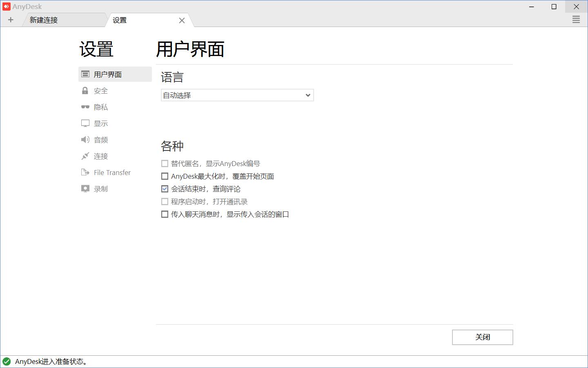The height and width of the screenshot is (368, 588).
Task: Click the user interface sidebar icon
Action: point(85,74)
